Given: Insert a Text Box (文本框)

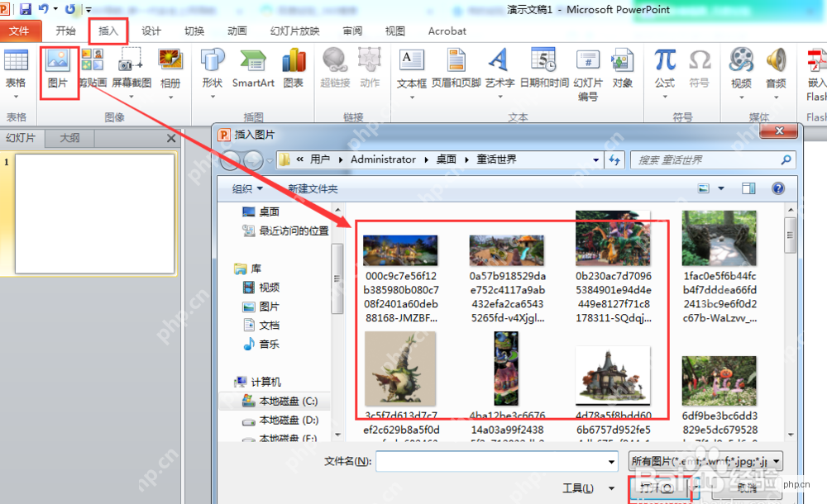Looking at the screenshot, I should [x=411, y=69].
